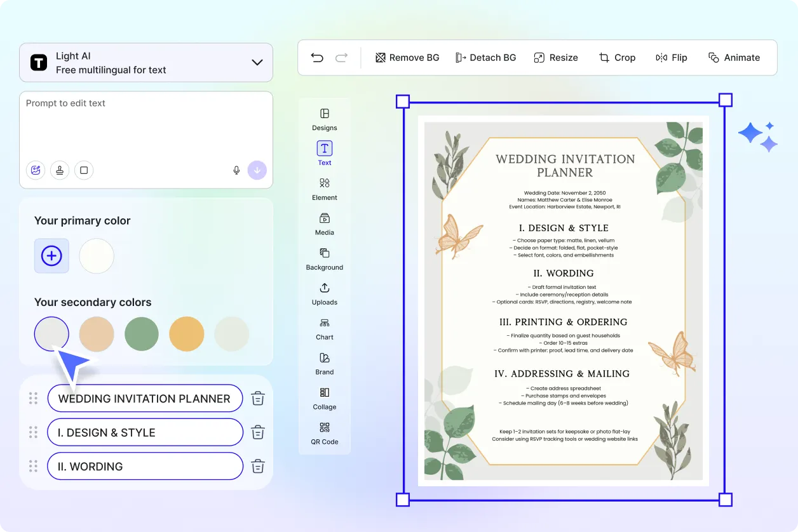Open the Animate option

pyautogui.click(x=734, y=58)
